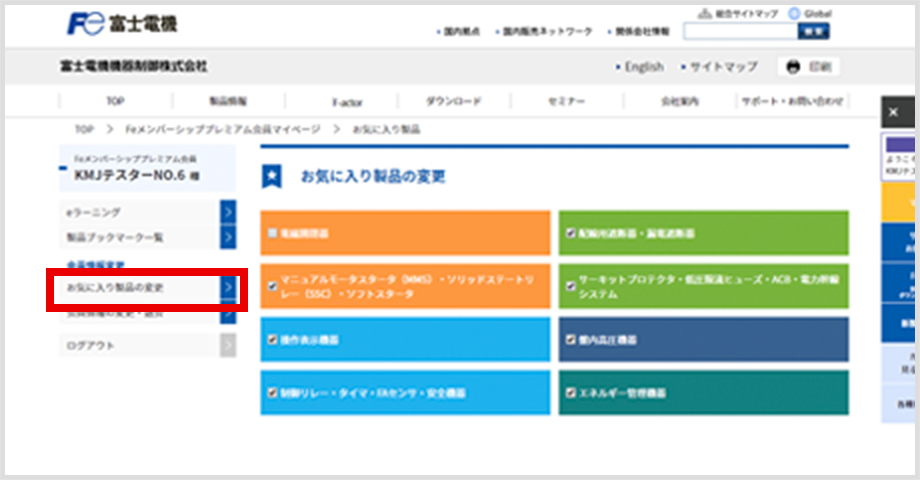Untick the マニュアルモータスタータ (MMS) checkbox

point(272,286)
